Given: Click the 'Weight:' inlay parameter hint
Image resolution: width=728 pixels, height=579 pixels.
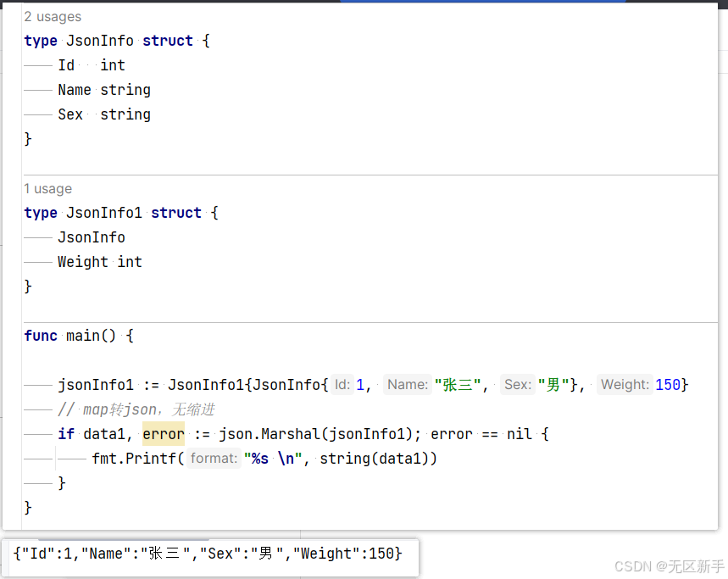Looking at the screenshot, I should pos(625,385).
